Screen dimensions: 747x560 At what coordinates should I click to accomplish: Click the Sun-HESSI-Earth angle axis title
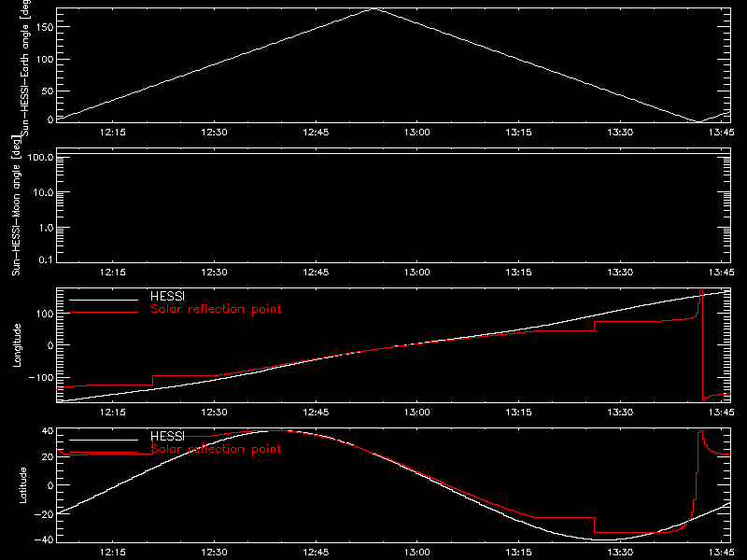(25, 68)
